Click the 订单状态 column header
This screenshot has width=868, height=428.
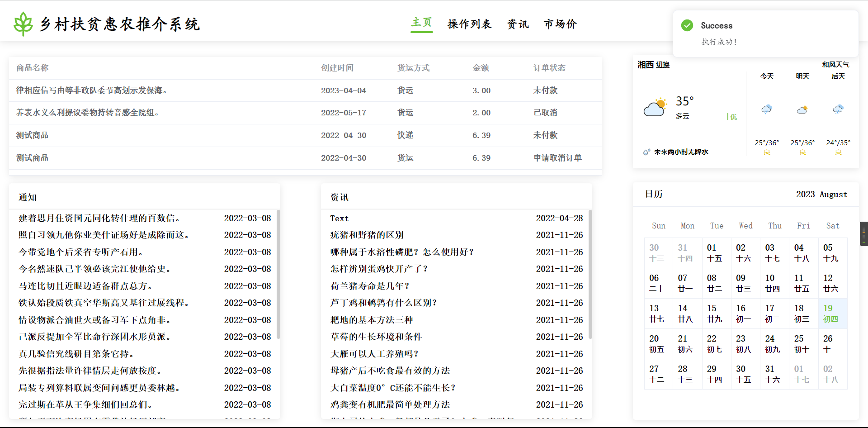[549, 68]
